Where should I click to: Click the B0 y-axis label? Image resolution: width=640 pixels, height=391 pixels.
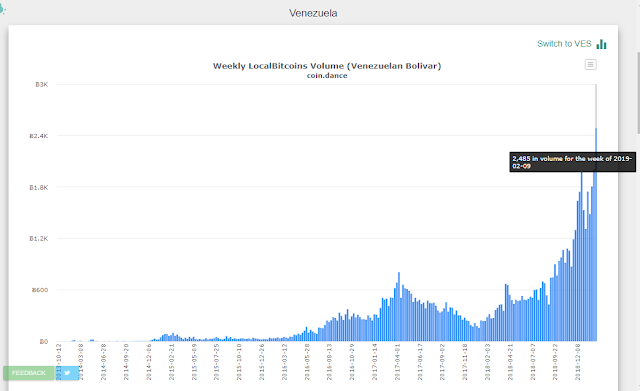click(x=44, y=342)
